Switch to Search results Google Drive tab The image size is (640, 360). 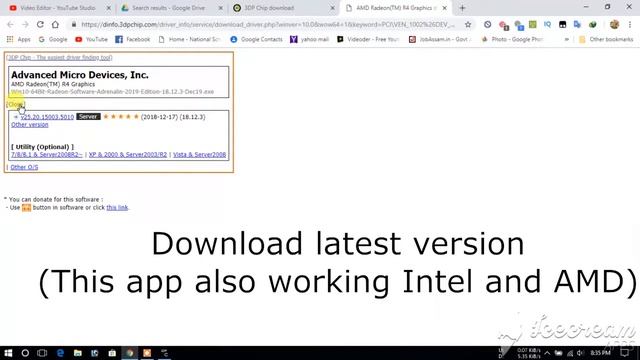pos(168,8)
